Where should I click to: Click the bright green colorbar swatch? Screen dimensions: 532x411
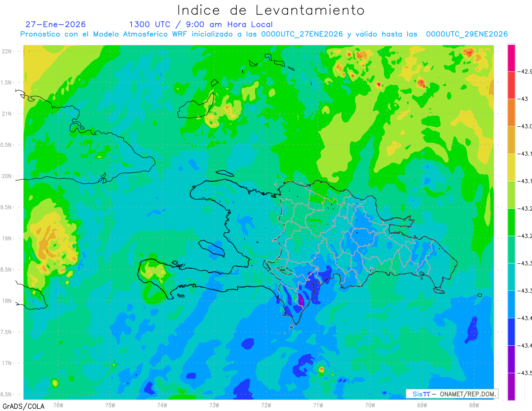pos(511,222)
